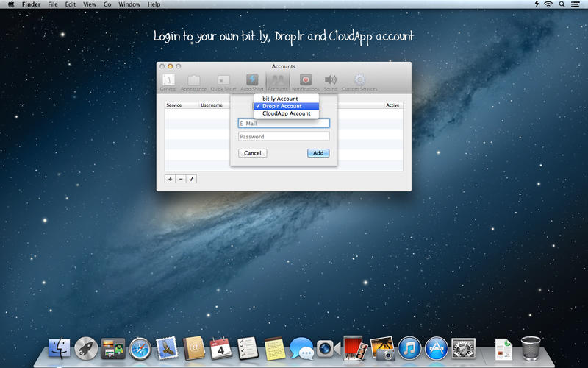Screen dimensions: 588x368
Task: Launch Notes from the Dock
Action: point(275,348)
